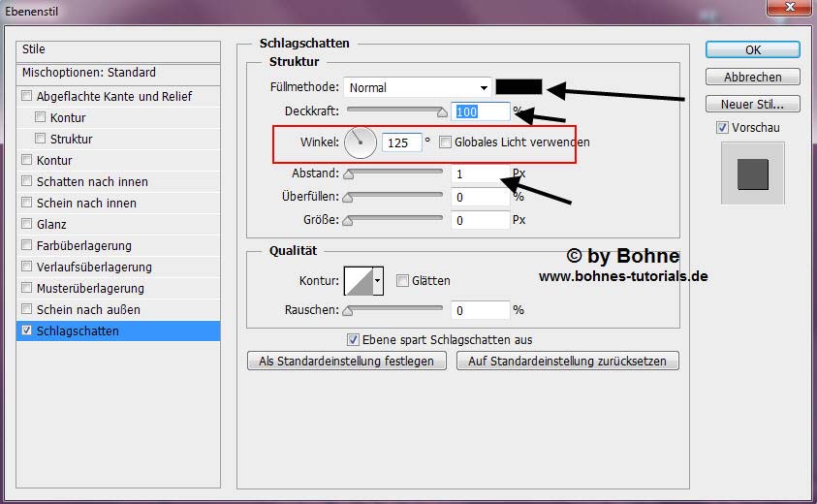Click Auf Standardeinstellung zurücksetzen button
817x504 pixels.
(568, 361)
